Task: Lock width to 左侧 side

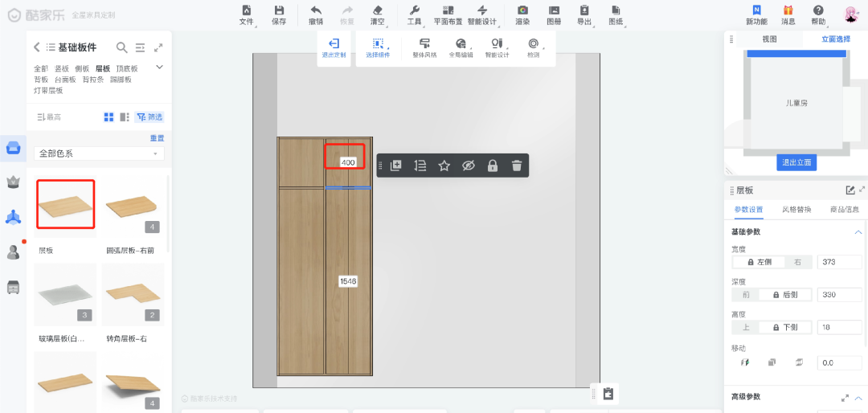Action: 758,262
